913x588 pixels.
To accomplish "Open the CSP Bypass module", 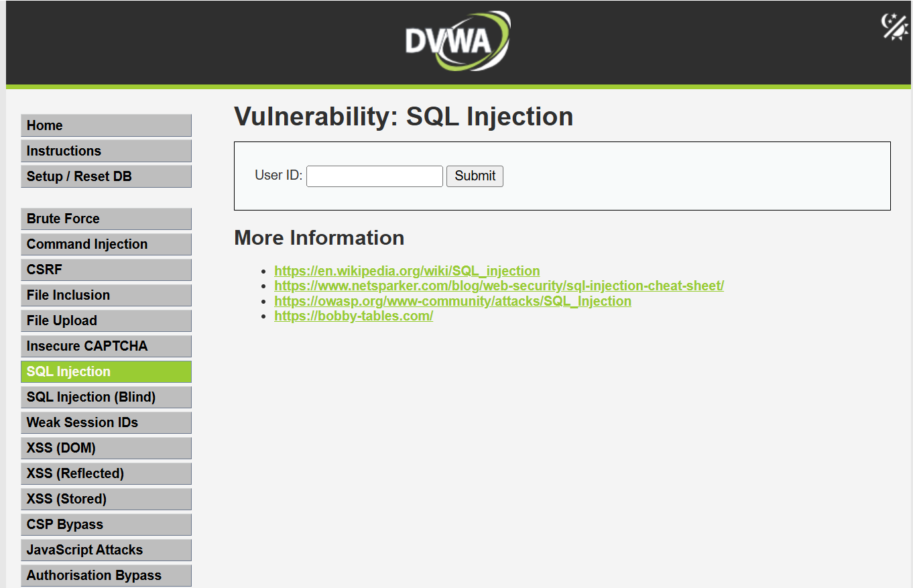I will click(x=106, y=524).
